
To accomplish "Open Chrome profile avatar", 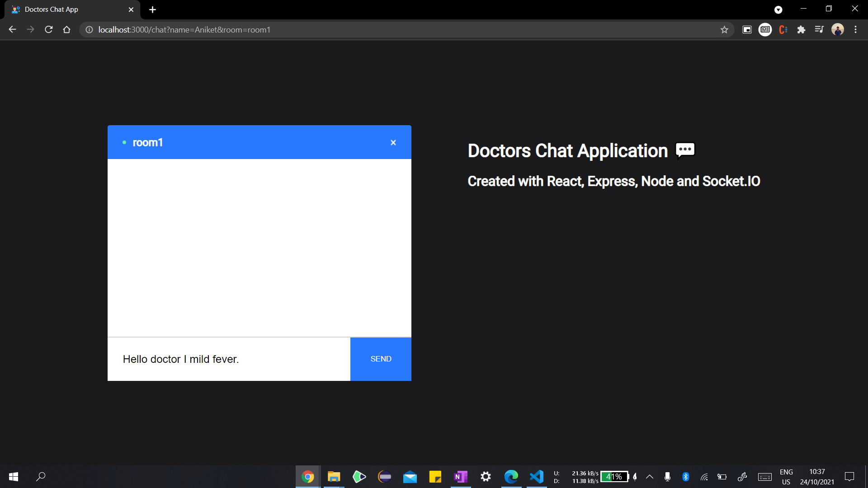I will tap(837, 30).
